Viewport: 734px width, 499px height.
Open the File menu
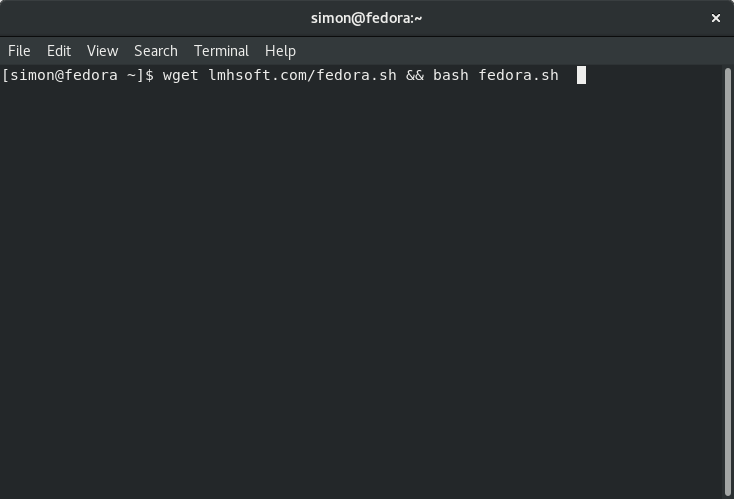(19, 51)
